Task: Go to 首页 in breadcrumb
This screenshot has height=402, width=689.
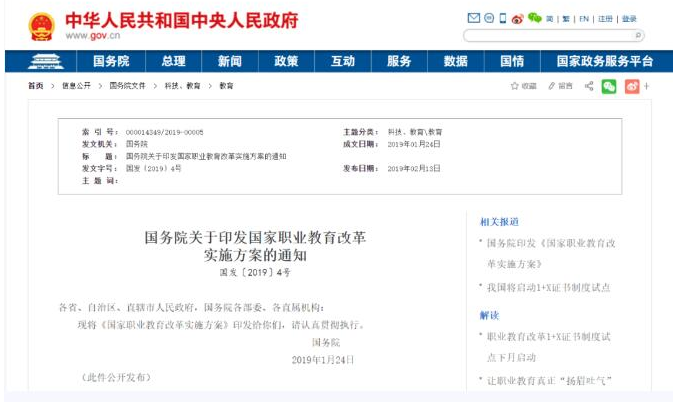Action: tap(36, 86)
